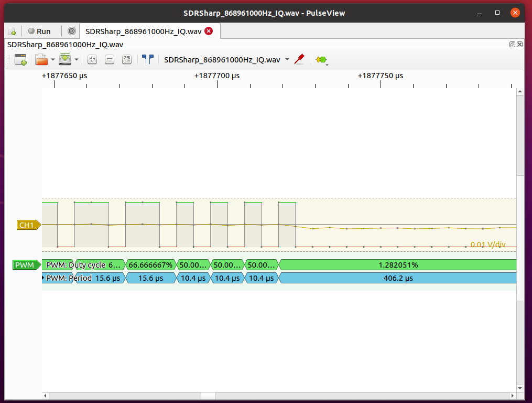Click the 66.666667% duty cycle annotation
The image size is (532, 403).
point(150,264)
